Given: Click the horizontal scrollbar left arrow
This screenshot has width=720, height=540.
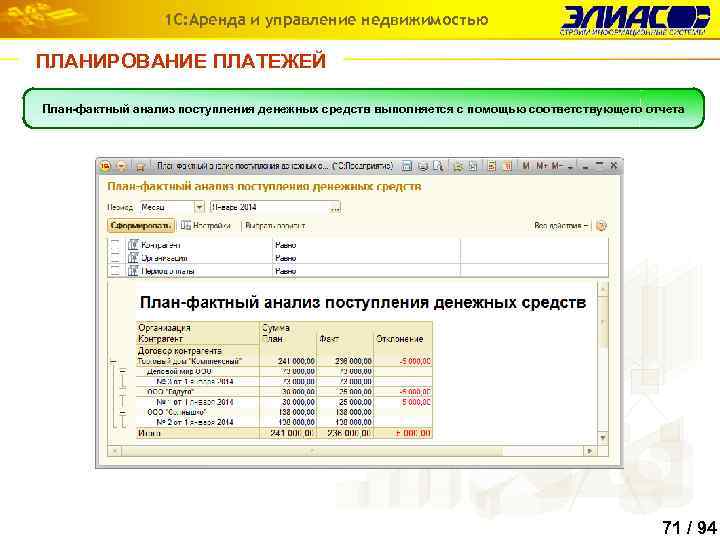Looking at the screenshot, I should click(114, 451).
